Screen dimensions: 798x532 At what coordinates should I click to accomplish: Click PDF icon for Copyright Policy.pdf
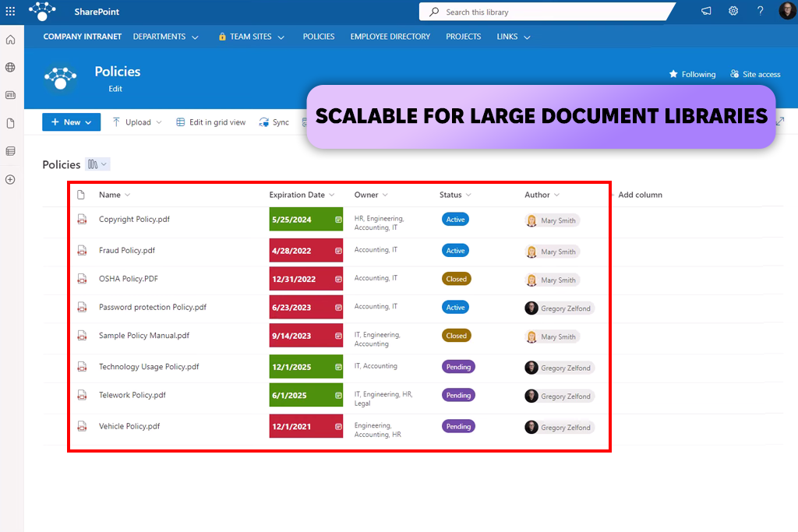click(82, 219)
